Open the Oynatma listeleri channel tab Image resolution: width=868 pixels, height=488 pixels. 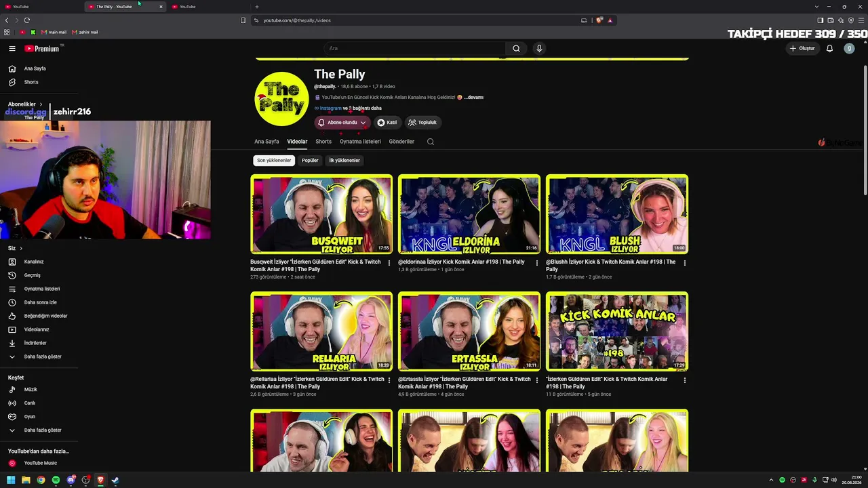pyautogui.click(x=360, y=142)
